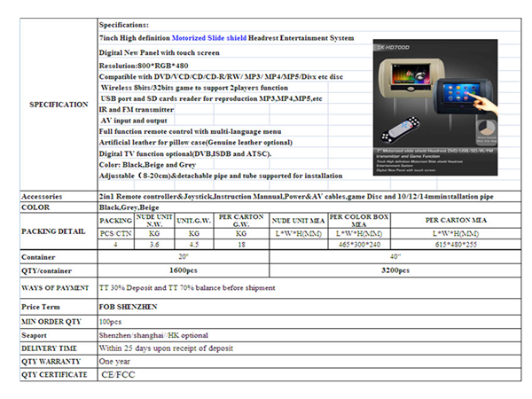The width and height of the screenshot is (532, 399).
Task: Select the 'NUDE UNIT N.W.' header cell
Action: click(x=154, y=221)
